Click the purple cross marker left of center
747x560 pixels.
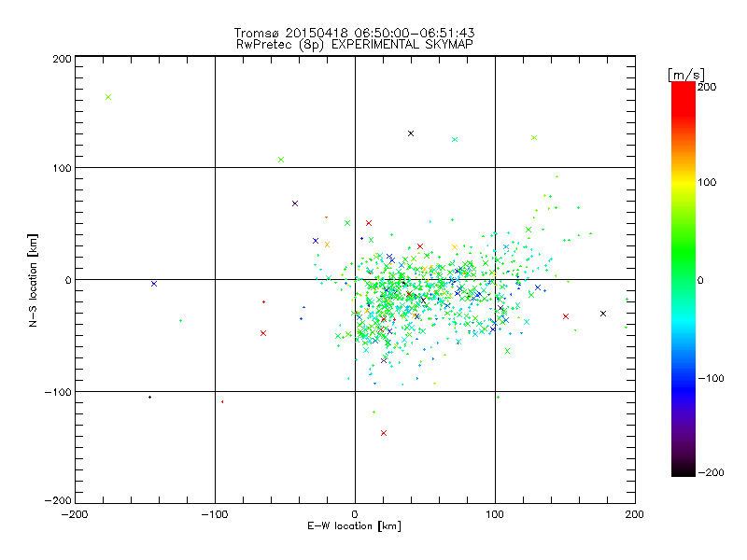coord(295,203)
